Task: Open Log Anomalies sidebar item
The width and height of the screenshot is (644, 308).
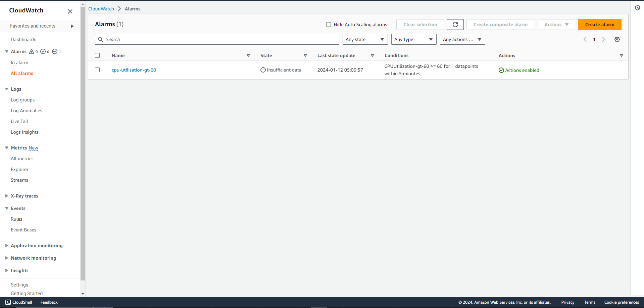Action: pos(27,111)
